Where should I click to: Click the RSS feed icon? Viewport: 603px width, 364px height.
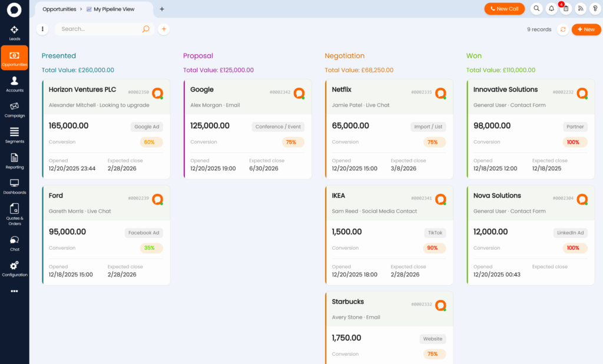click(581, 9)
